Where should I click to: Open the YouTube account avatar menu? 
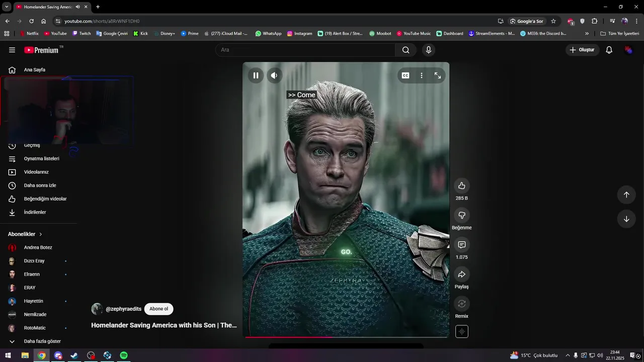(628, 50)
